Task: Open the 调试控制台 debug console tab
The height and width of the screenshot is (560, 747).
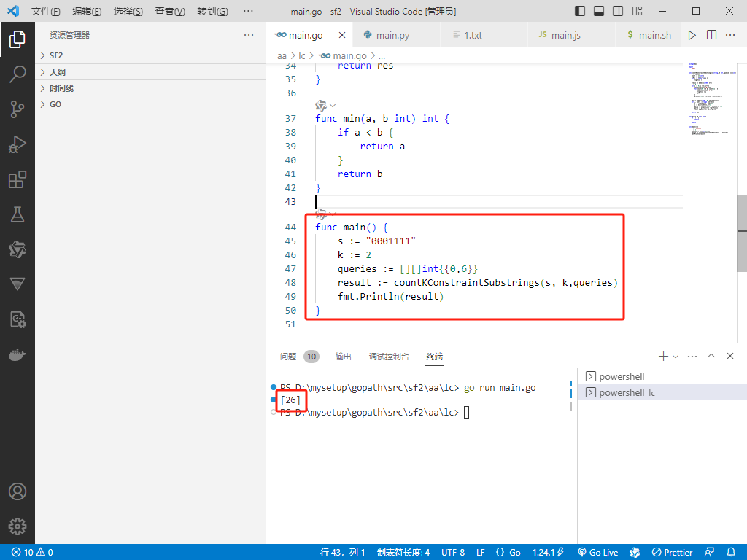Action: coord(389,356)
